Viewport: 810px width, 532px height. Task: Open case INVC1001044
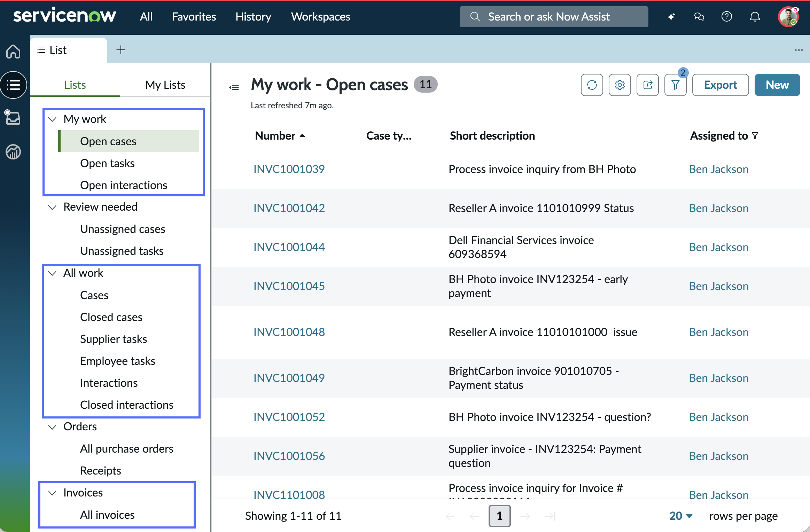coord(289,247)
